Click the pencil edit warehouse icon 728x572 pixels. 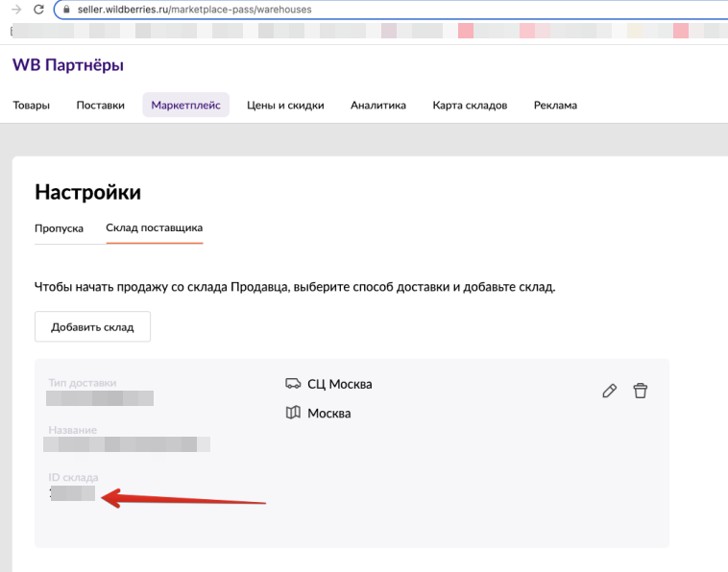click(609, 391)
